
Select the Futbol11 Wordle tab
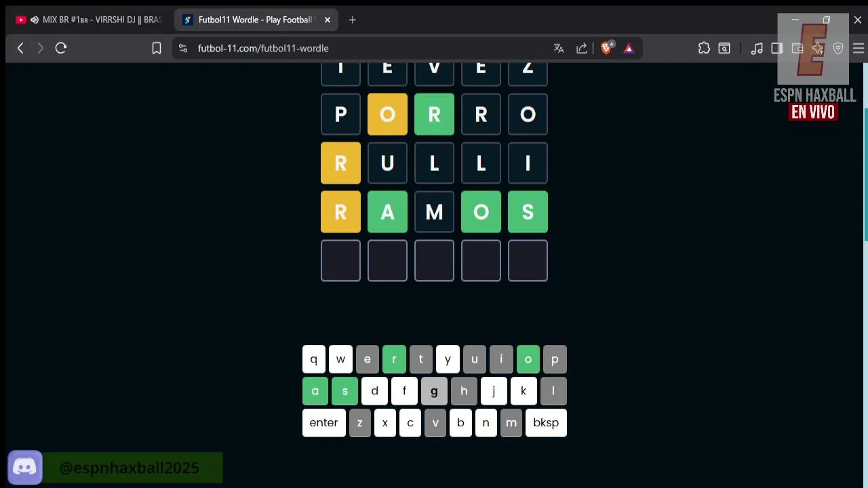256,20
